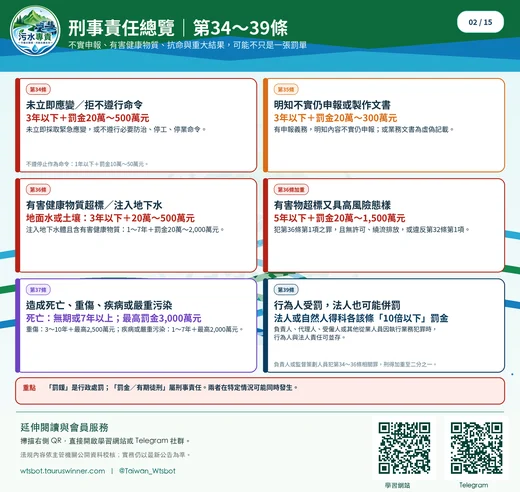The image size is (520, 492).
Task: Click the red 重點 label
Action: click(x=29, y=388)
